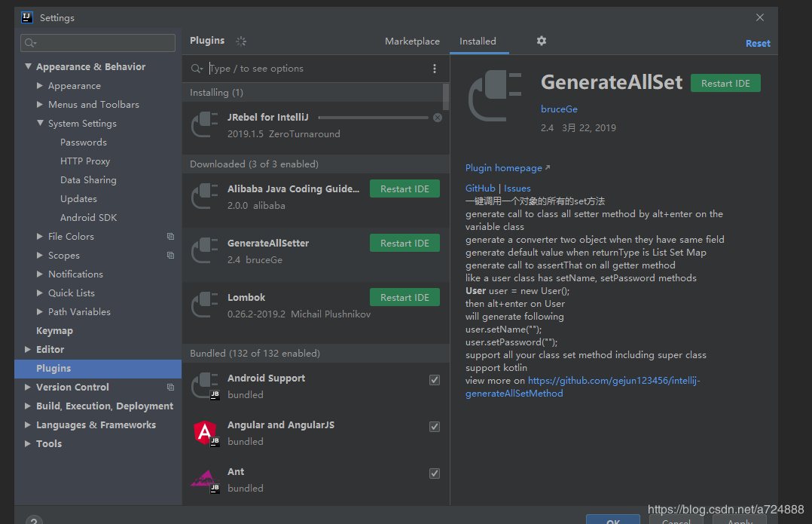Image resolution: width=812 pixels, height=524 pixels.
Task: Click the IntelliJ logo in title bar
Action: (x=27, y=17)
